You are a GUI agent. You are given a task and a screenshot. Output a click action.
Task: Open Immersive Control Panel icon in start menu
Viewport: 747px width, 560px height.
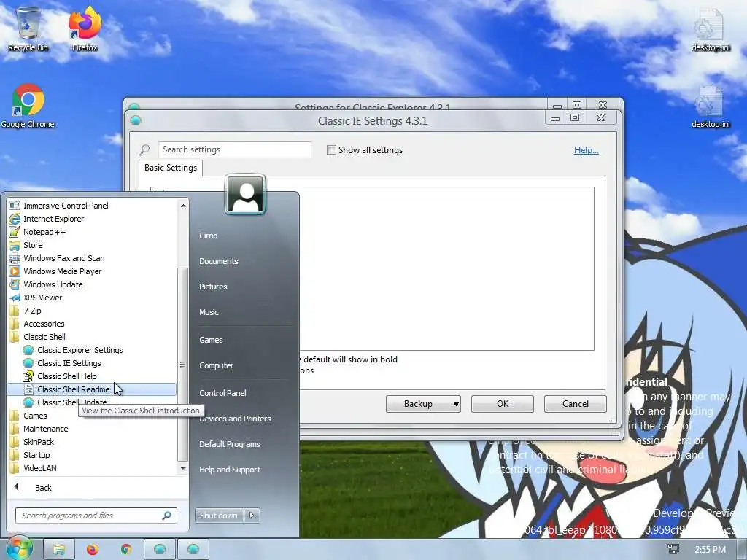point(15,205)
